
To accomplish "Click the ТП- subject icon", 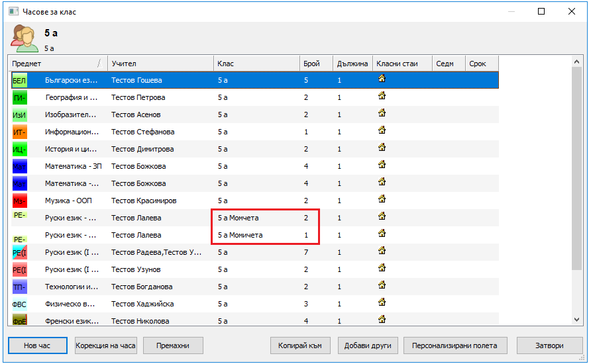I will pos(19,287).
